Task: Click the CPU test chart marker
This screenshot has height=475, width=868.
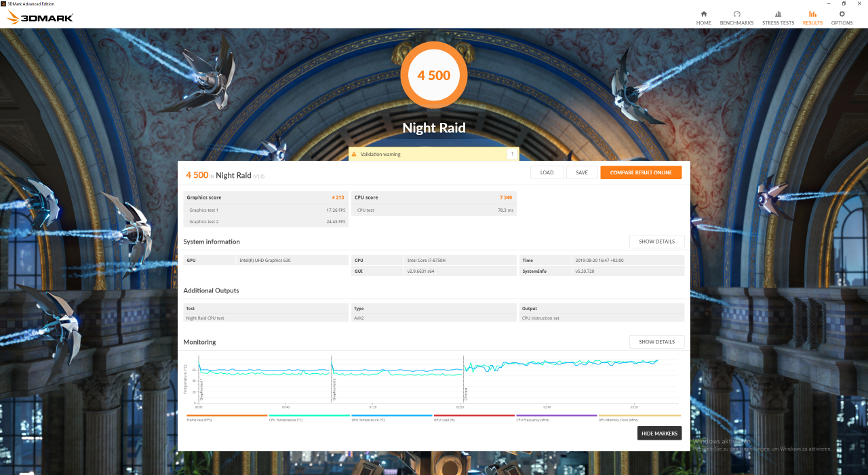Action: (466, 394)
